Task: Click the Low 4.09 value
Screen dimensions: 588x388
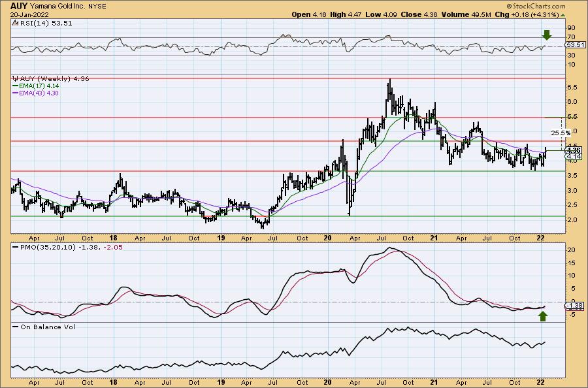Action: (382, 14)
